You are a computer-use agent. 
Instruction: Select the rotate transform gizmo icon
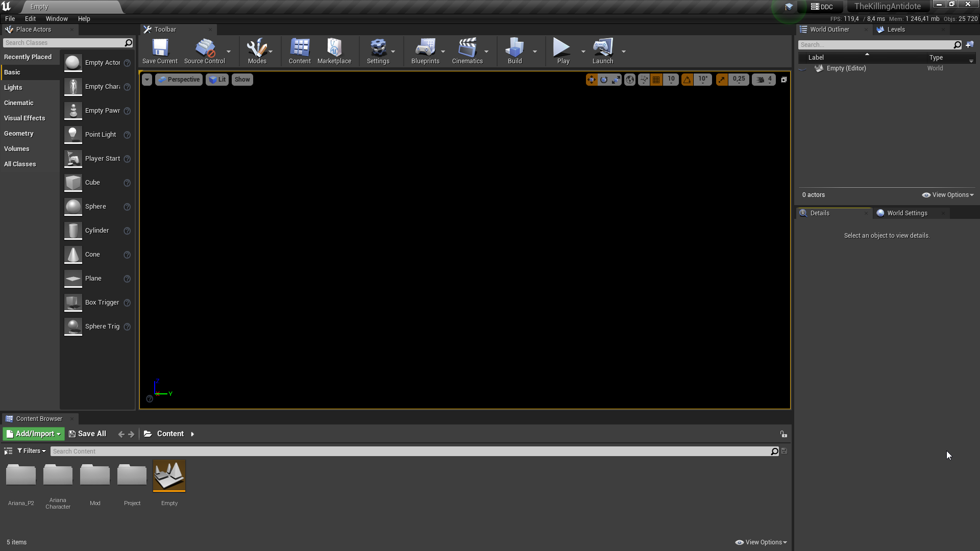point(604,80)
